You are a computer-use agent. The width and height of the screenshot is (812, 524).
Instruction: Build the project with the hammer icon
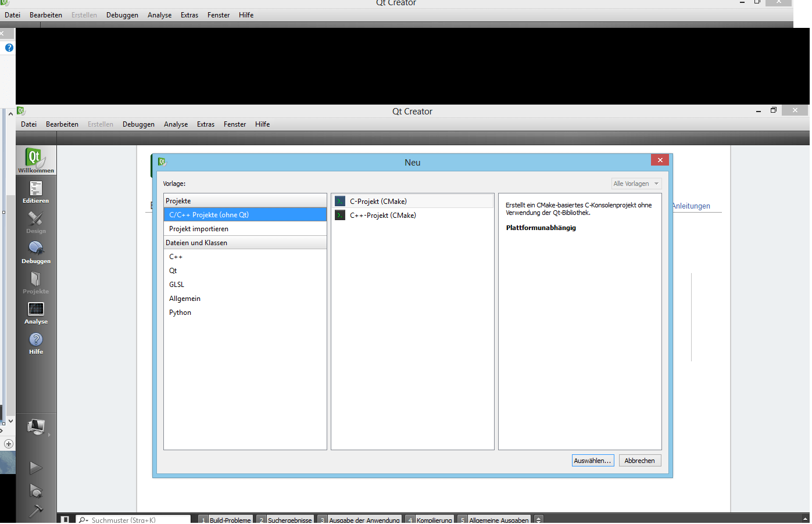(36, 511)
